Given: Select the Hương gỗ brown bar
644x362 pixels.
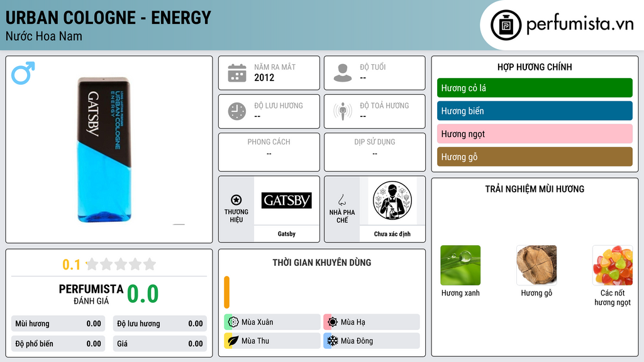Looking at the screenshot, I should (535, 156).
